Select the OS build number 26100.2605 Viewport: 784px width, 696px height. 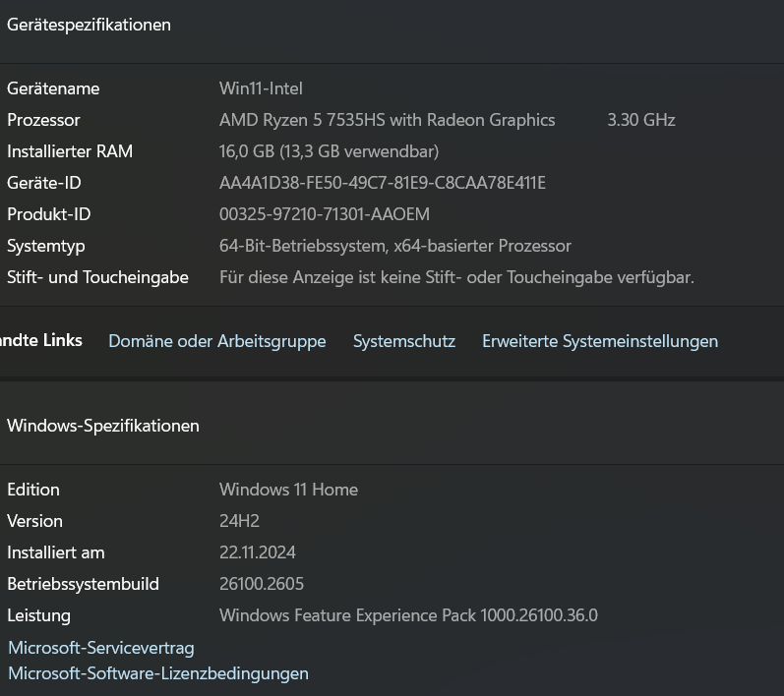tap(261, 584)
